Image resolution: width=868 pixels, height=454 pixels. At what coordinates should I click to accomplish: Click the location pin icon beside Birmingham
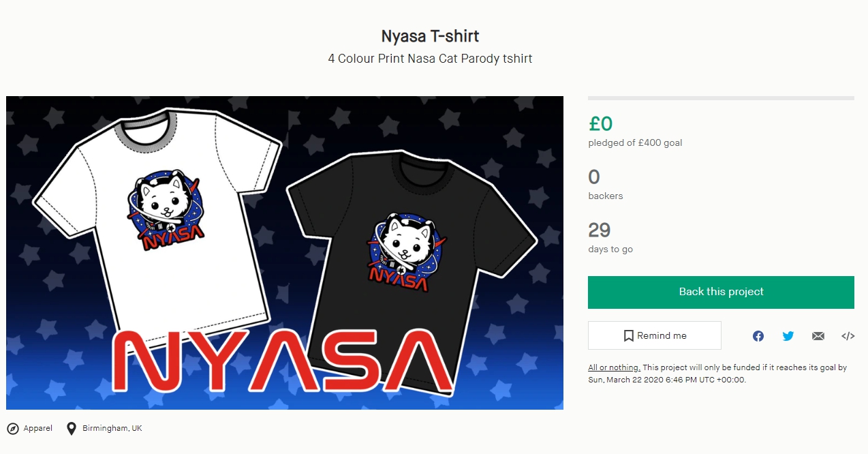[72, 429]
